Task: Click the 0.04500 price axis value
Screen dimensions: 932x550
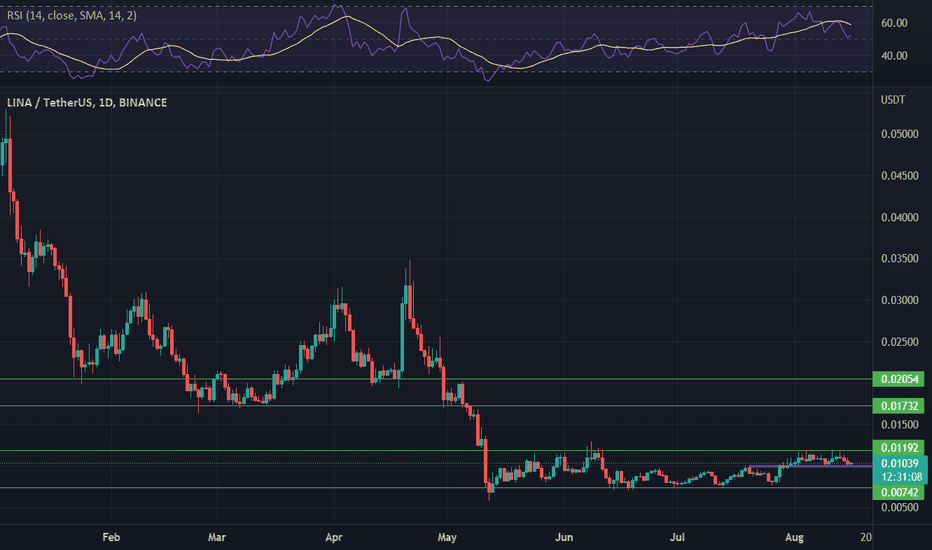Action: [899, 176]
